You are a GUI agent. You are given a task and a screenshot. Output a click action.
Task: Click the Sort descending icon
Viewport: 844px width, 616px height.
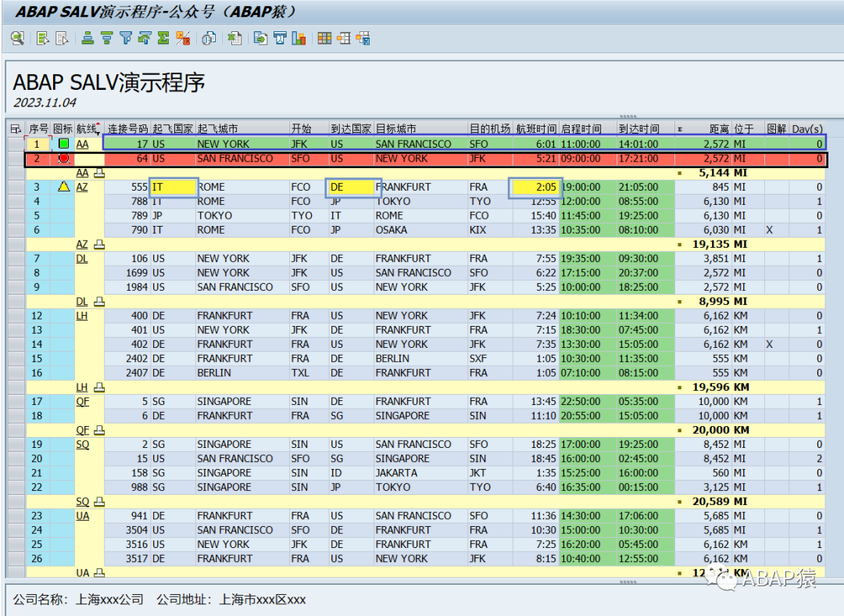[106, 38]
